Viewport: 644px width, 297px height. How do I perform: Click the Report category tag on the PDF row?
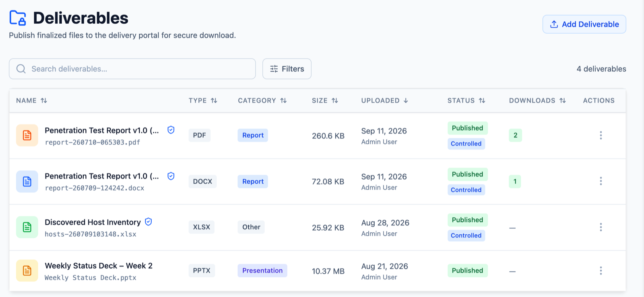pyautogui.click(x=253, y=135)
